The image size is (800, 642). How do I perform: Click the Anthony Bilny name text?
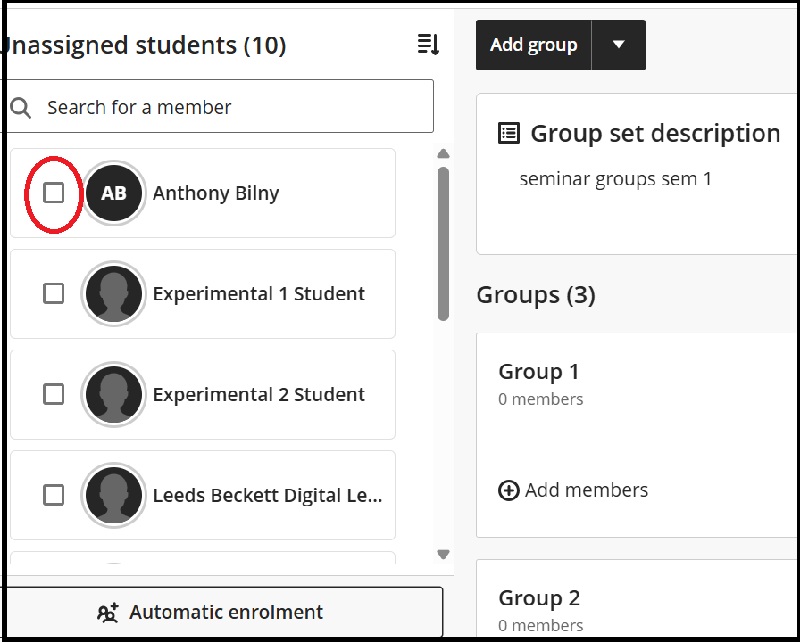(216, 193)
